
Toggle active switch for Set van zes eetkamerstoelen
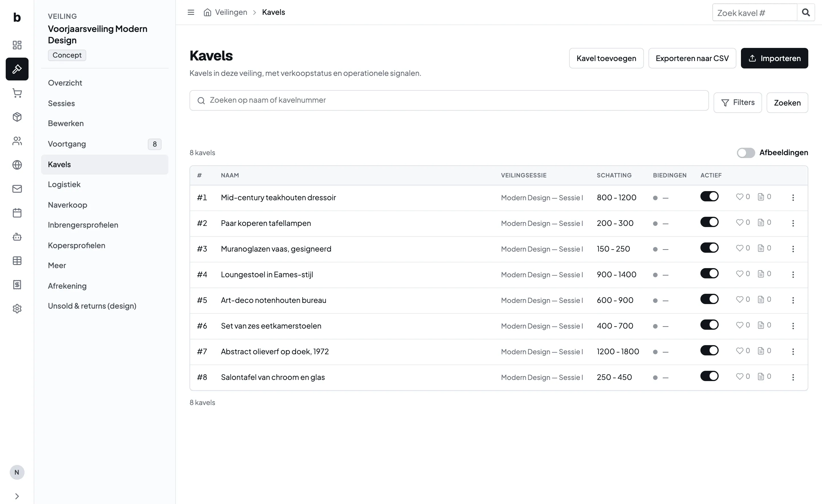(x=710, y=325)
